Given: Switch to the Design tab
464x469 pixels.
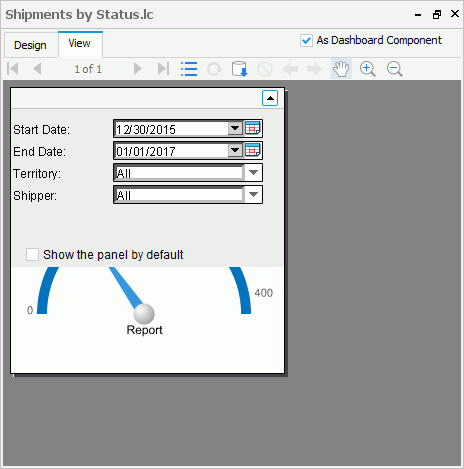Looking at the screenshot, I should 30,45.
